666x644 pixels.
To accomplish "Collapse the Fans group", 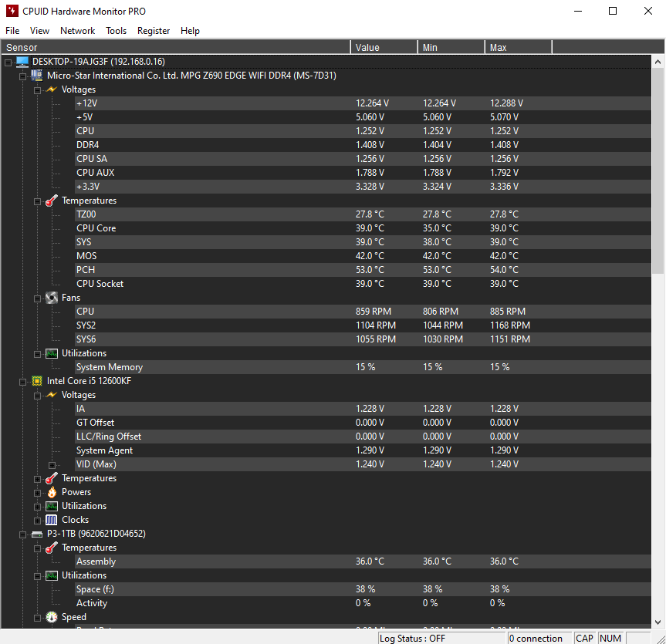I will [37, 299].
